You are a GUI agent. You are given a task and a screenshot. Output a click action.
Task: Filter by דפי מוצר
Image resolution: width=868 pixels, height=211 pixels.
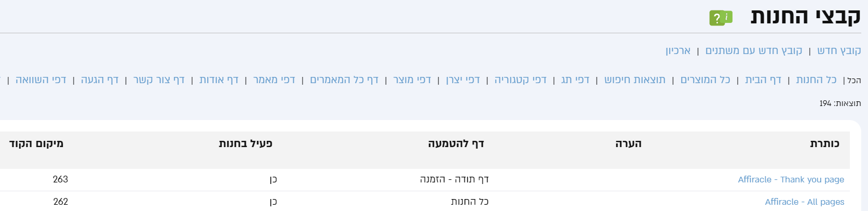pos(412,80)
